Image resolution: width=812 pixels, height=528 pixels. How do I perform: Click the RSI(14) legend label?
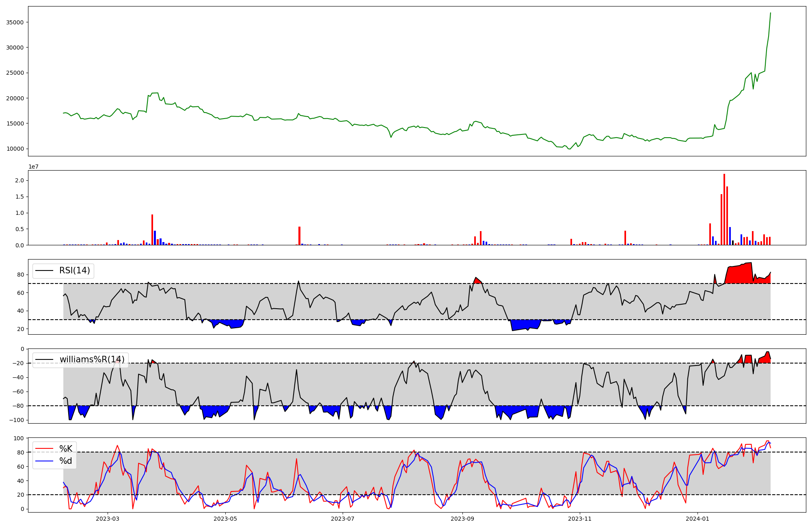74,270
